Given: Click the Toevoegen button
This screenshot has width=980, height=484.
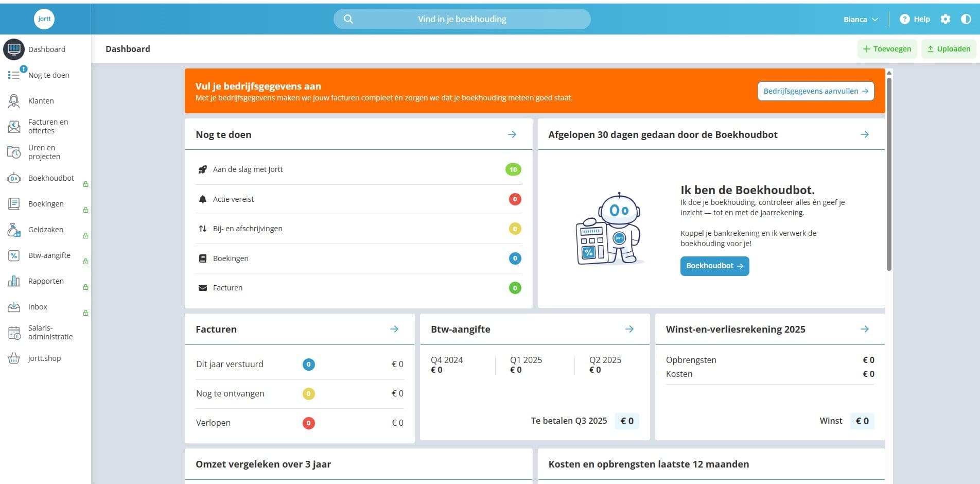Looking at the screenshot, I should point(887,49).
